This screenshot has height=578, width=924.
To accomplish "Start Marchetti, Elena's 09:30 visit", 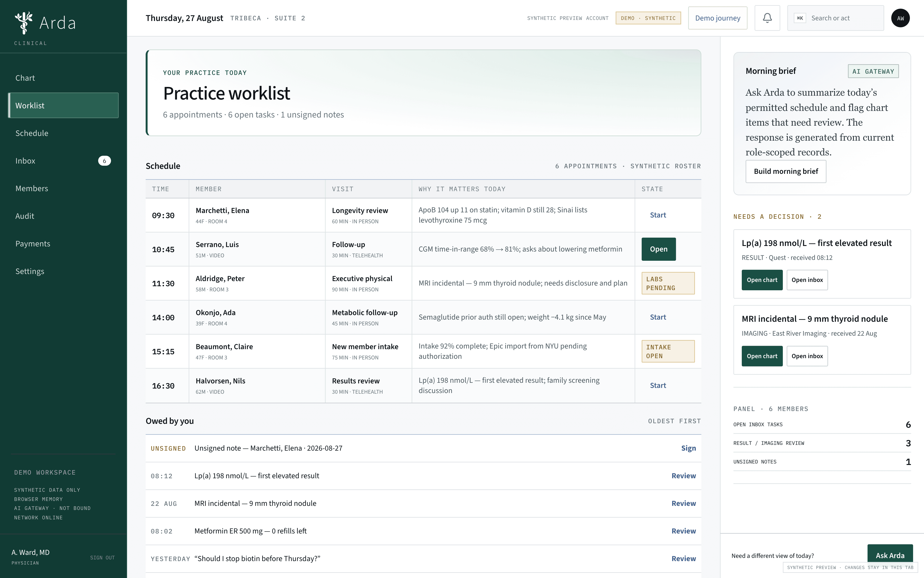I will [658, 215].
